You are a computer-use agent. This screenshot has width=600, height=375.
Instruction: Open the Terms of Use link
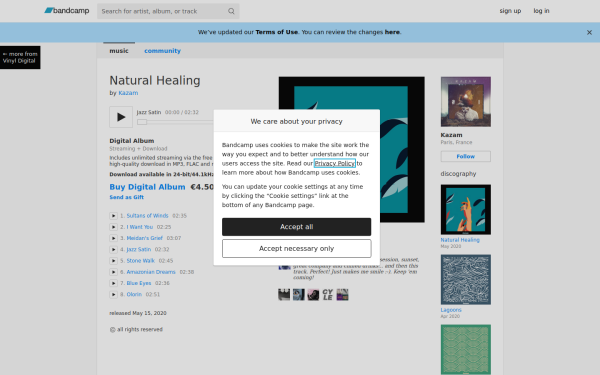tap(277, 32)
